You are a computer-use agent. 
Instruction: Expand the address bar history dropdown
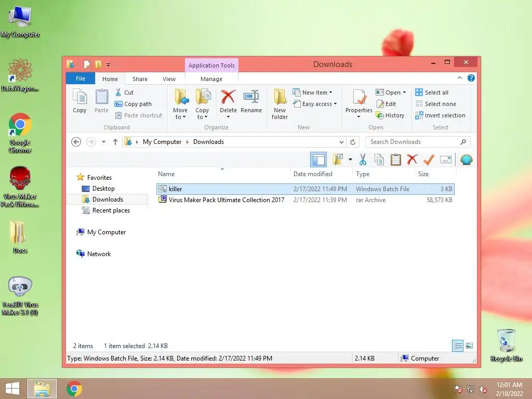click(341, 142)
